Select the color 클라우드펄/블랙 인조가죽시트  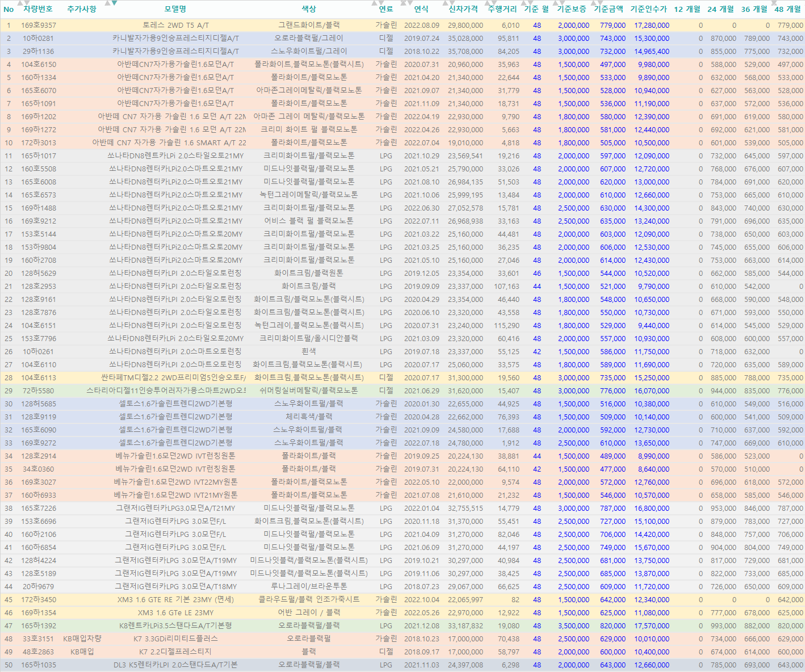coord(309,600)
